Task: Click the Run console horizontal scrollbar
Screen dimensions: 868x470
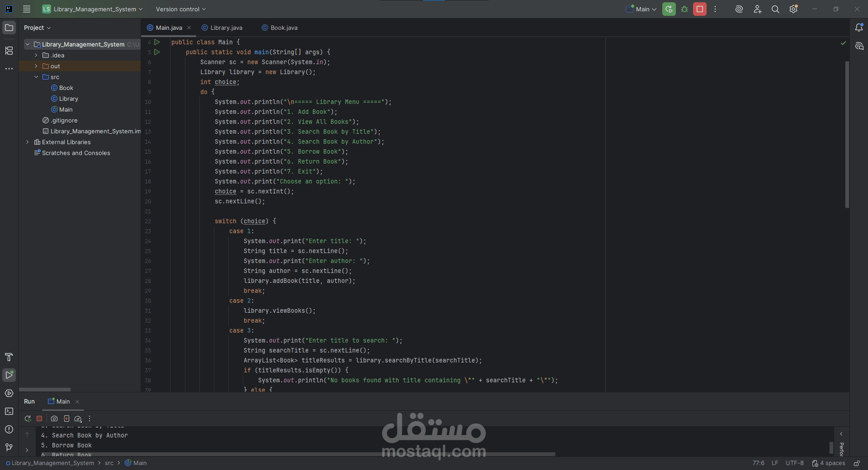Action: (x=298, y=454)
